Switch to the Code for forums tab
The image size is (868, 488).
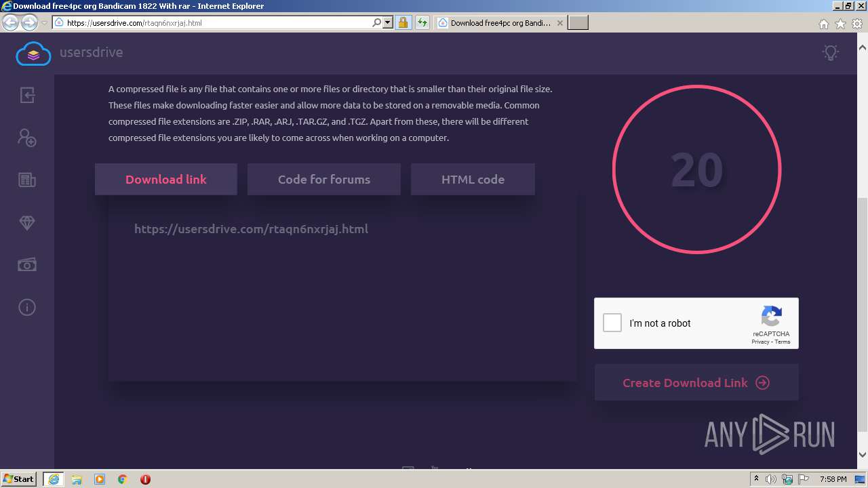[324, 180]
